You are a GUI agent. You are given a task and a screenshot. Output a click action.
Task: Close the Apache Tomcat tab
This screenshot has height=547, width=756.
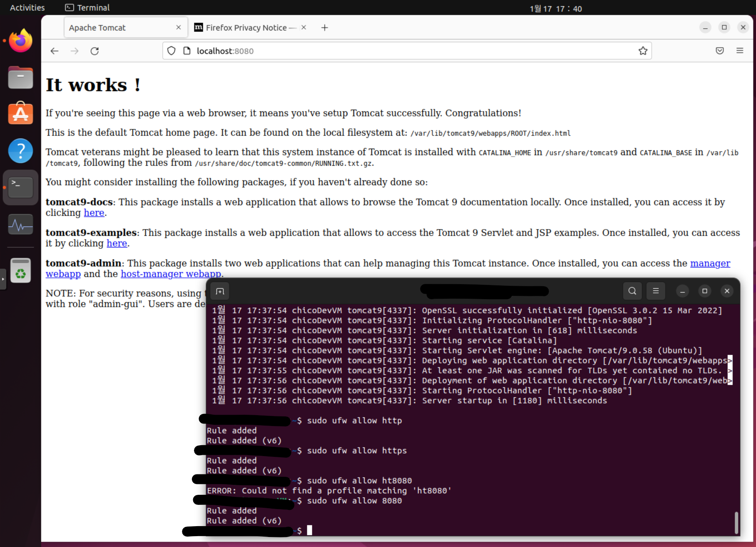pyautogui.click(x=179, y=27)
